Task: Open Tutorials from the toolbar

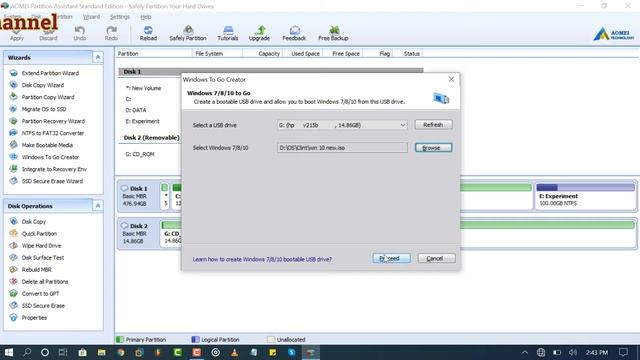Action: tap(228, 33)
